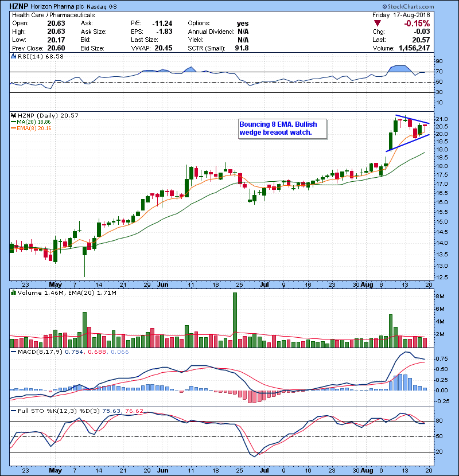Screen dimensions: 459x476
Task: Select the stochastic %D value 76.62
Action: tap(134, 411)
